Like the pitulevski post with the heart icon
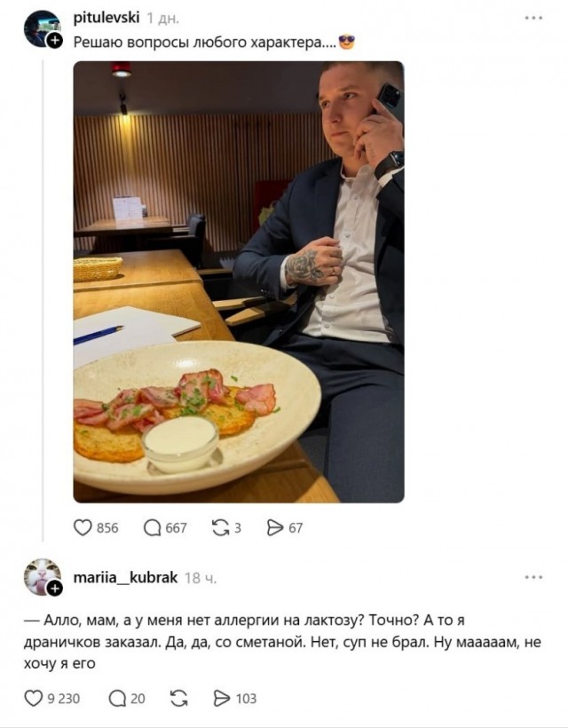The width and height of the screenshot is (568, 728). 83,527
